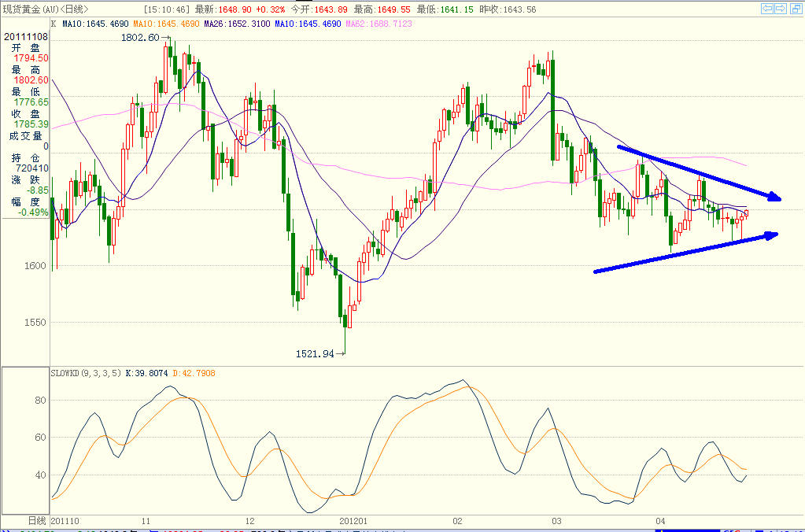Click the 今开 value 1643.89
The image size is (805, 532).
tap(330, 9)
